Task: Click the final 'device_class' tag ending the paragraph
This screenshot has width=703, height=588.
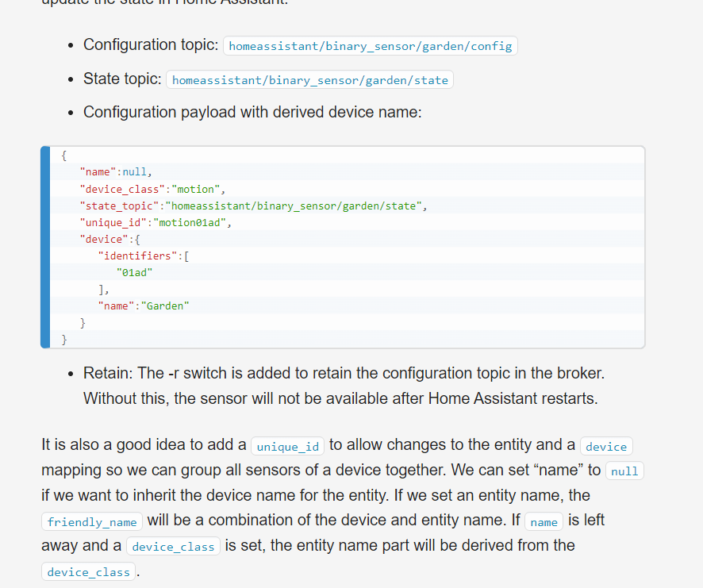Action: pos(88,572)
